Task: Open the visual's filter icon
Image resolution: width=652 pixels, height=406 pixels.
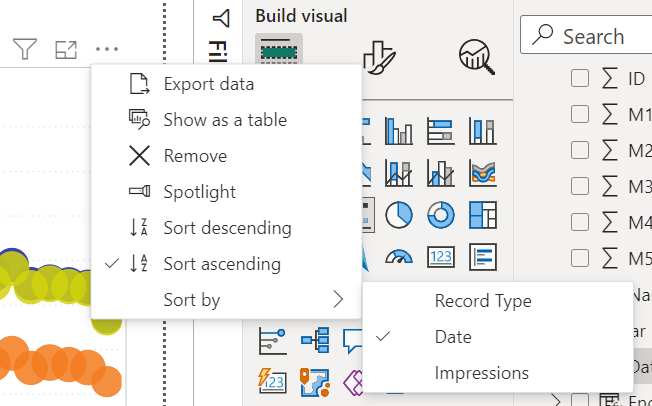Action: click(x=25, y=49)
